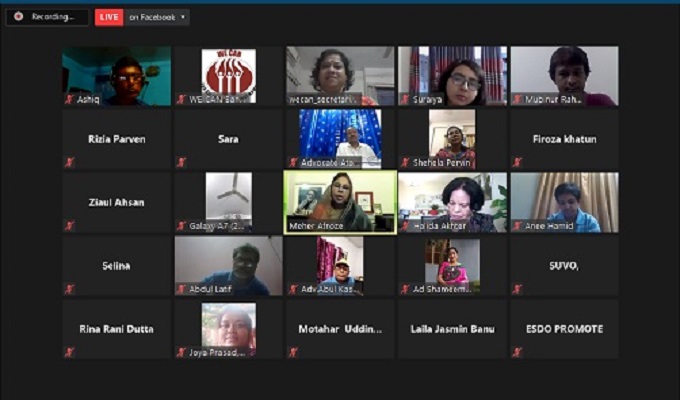
Task: Click Selina's muted microphone icon
Action: point(69,289)
